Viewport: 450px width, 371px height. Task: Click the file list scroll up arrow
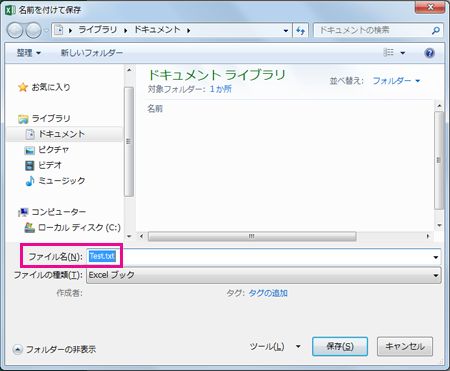click(x=439, y=106)
